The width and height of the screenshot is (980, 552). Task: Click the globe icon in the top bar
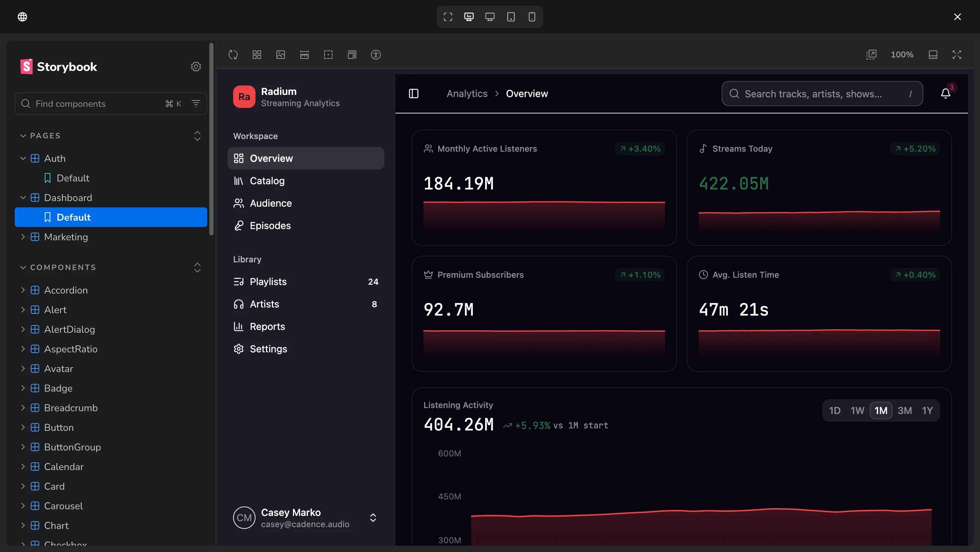click(x=22, y=17)
